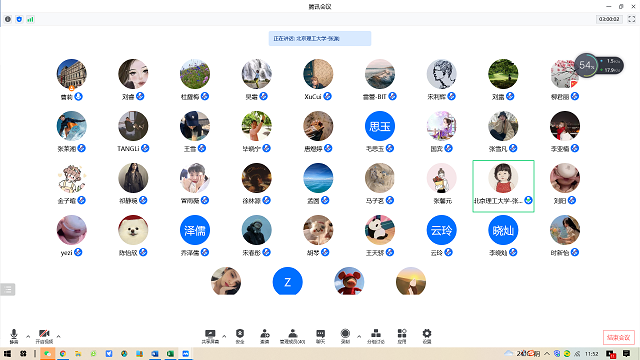Viewport: 640px width, 360px height.
Task: Expand the arrow next to the Record button
Action: pos(359,337)
